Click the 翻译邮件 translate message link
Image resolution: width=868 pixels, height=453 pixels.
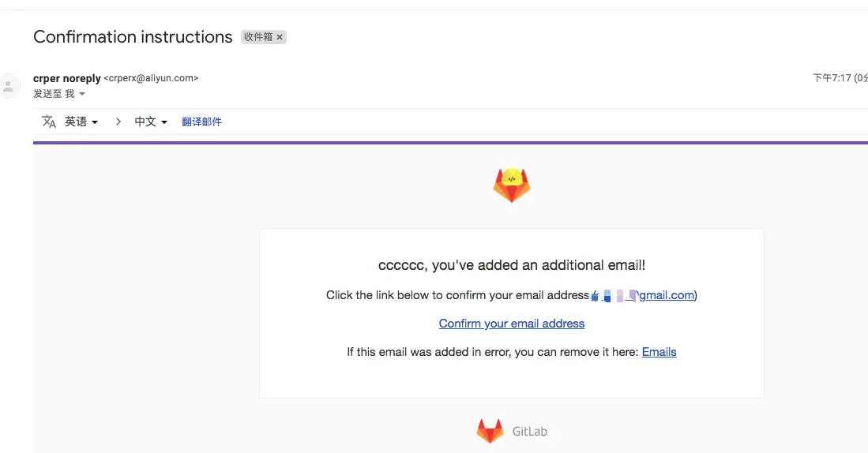[201, 122]
